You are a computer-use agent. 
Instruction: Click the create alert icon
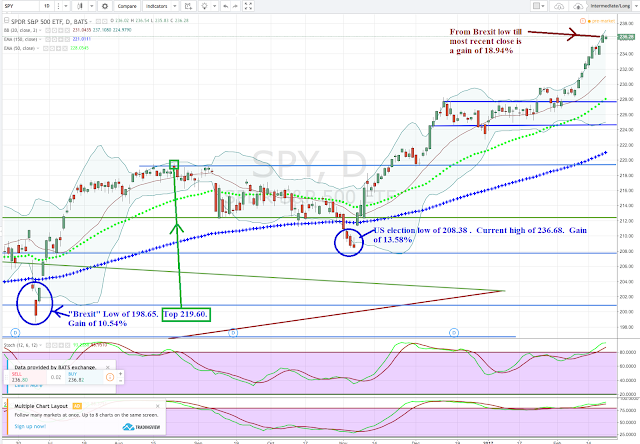pos(188,6)
